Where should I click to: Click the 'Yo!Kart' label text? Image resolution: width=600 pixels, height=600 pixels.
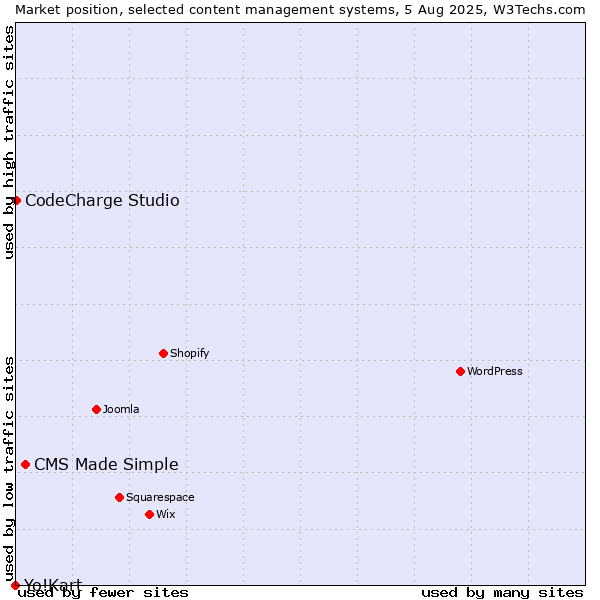53,585
